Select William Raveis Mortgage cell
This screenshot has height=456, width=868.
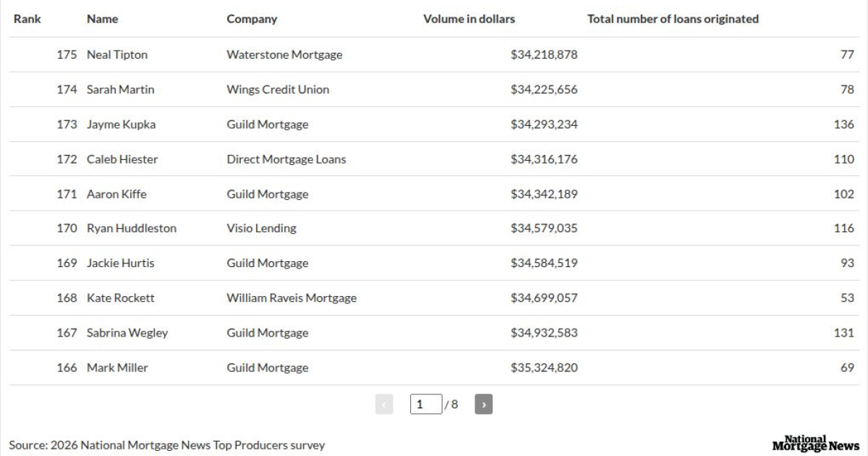coord(292,298)
